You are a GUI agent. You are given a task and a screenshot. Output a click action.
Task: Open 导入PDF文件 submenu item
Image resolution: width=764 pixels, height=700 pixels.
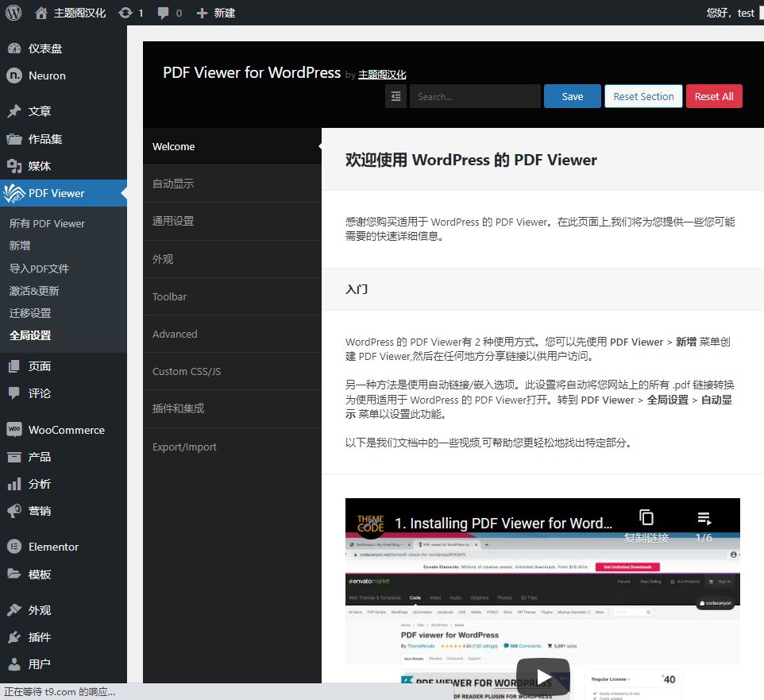[x=39, y=269]
